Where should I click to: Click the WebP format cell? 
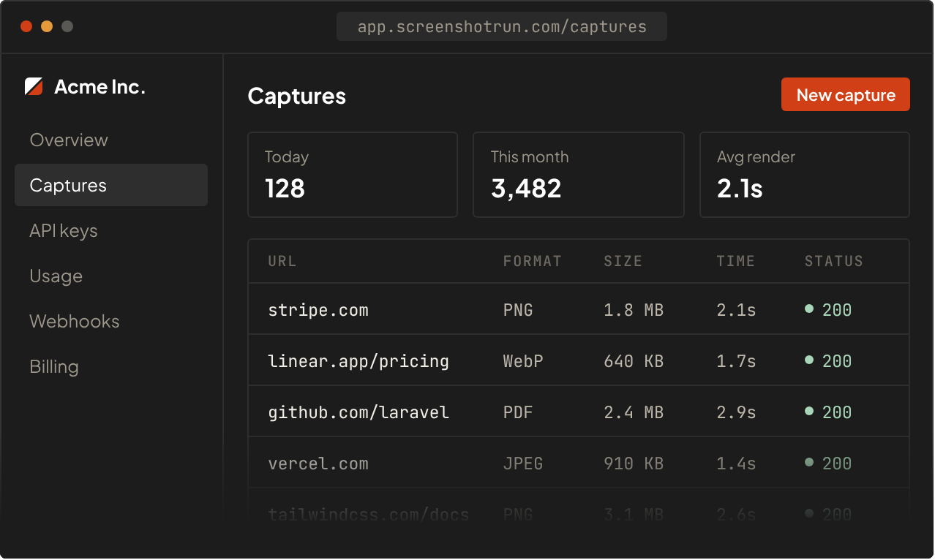523,361
